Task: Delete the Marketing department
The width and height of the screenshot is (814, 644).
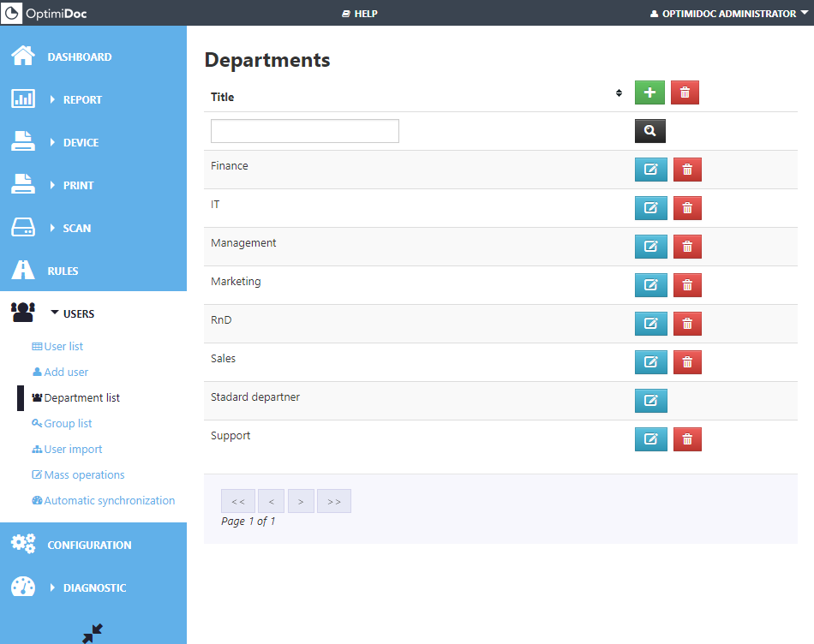Action: coord(687,285)
